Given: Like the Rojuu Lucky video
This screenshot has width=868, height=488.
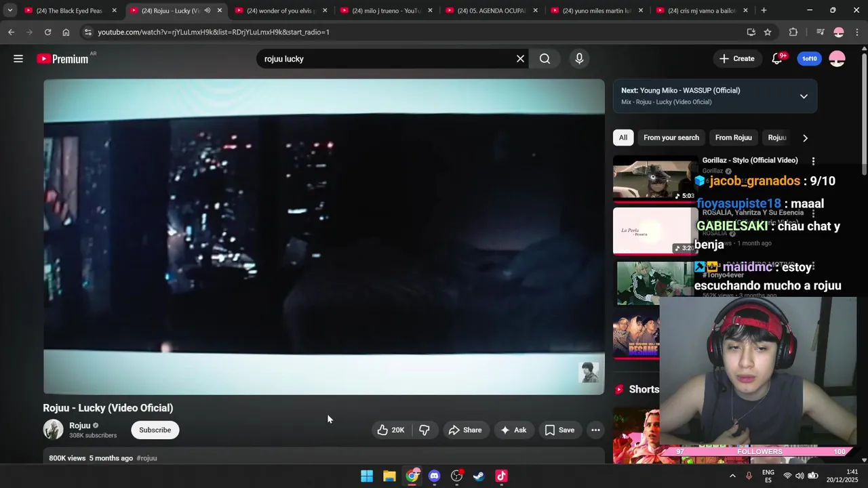Looking at the screenshot, I should pos(391,430).
